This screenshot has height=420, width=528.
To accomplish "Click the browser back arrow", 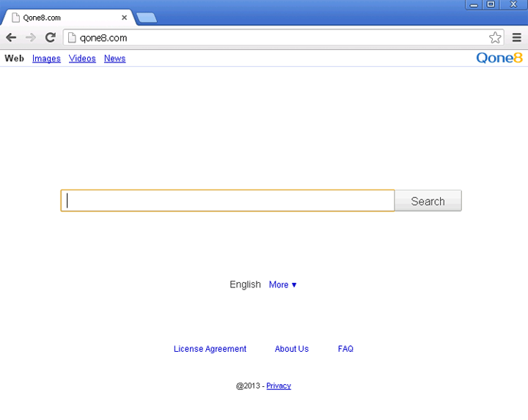I will [11, 37].
